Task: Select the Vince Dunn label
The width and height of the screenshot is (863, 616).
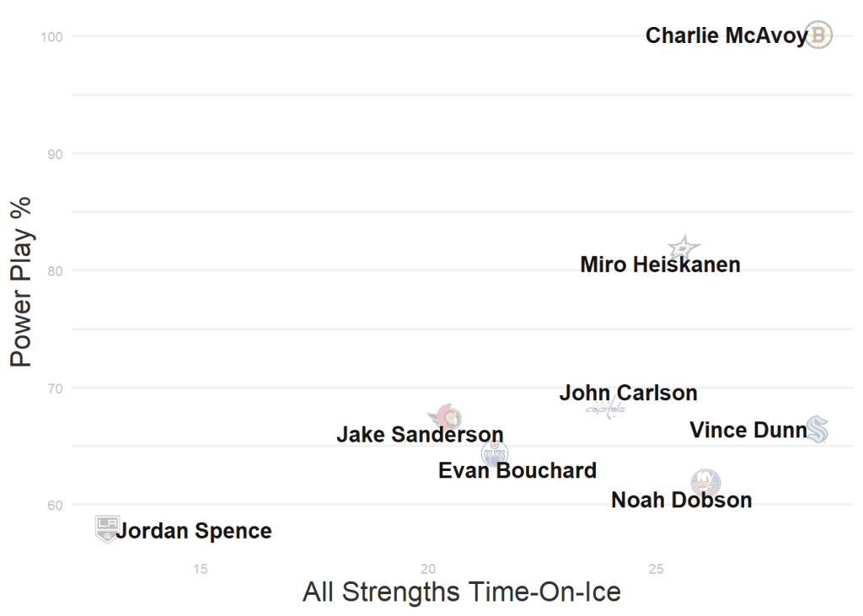Action: click(x=748, y=431)
